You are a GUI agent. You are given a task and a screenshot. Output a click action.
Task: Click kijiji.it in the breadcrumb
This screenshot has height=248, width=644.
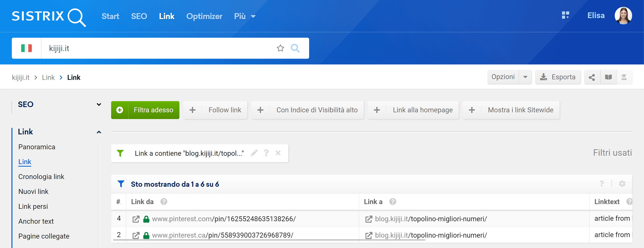tap(21, 78)
